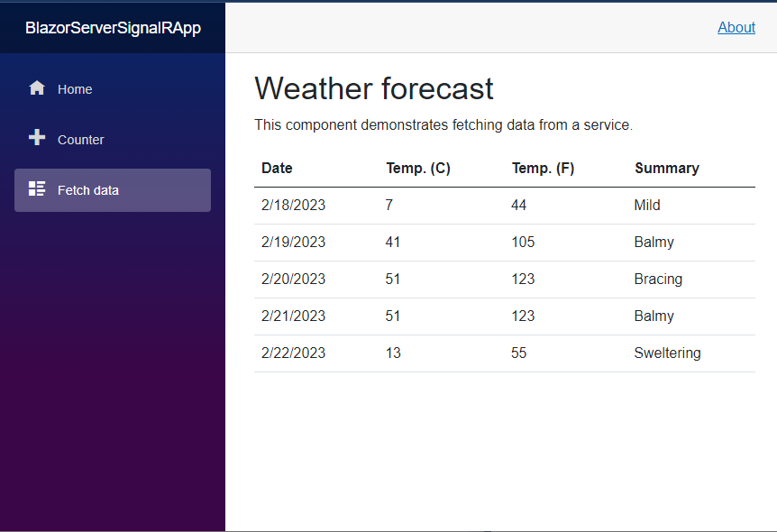Screen dimensions: 777x532
Task: Click the Weather forecast heading
Action: coord(374,88)
